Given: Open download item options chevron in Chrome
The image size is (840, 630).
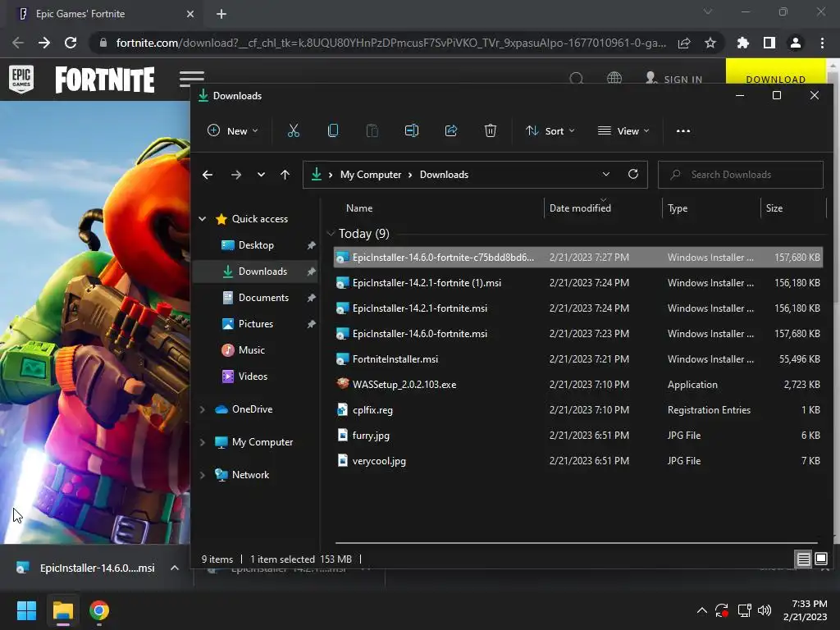Looking at the screenshot, I should [175, 568].
